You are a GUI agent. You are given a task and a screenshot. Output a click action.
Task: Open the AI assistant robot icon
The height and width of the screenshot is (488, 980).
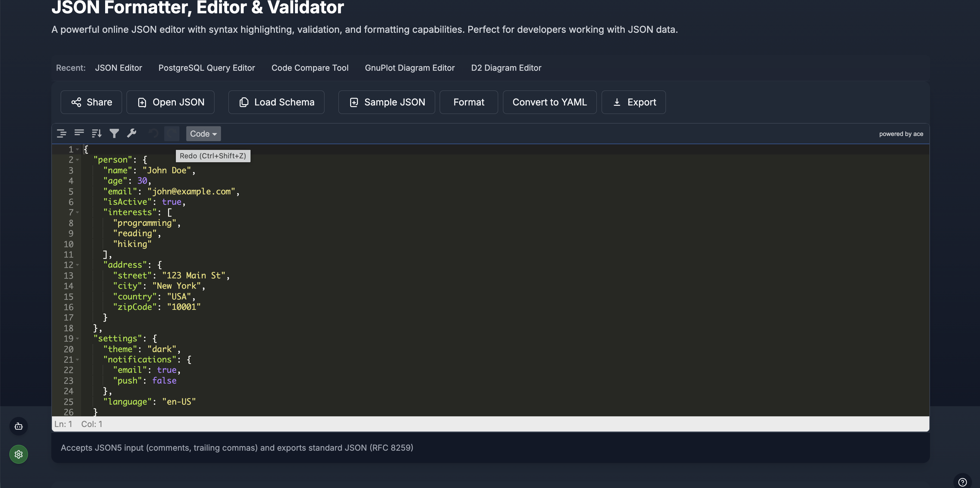click(x=18, y=426)
